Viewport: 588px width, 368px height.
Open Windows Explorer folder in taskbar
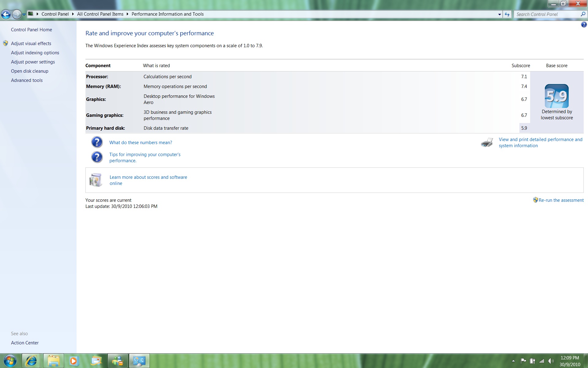[54, 361]
